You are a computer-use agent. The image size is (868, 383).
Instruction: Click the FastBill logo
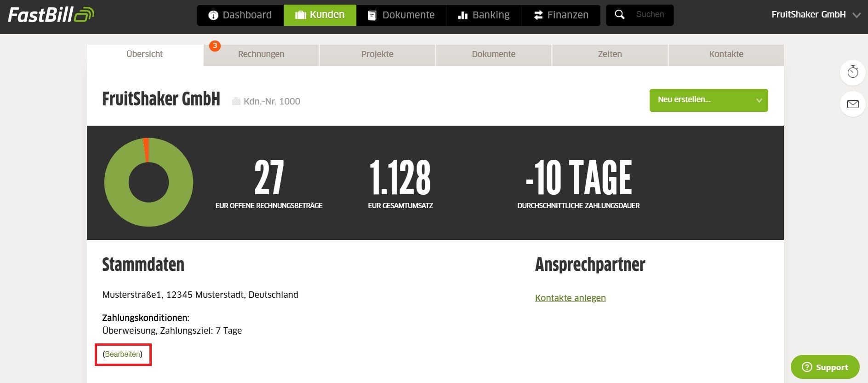pos(51,15)
